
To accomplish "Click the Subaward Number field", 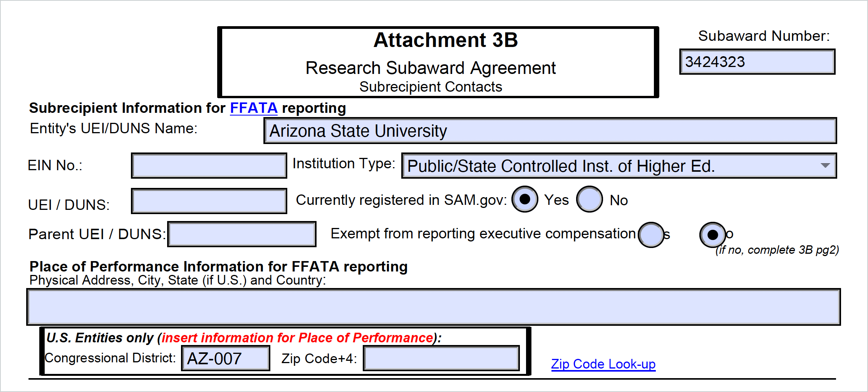I will coord(757,62).
